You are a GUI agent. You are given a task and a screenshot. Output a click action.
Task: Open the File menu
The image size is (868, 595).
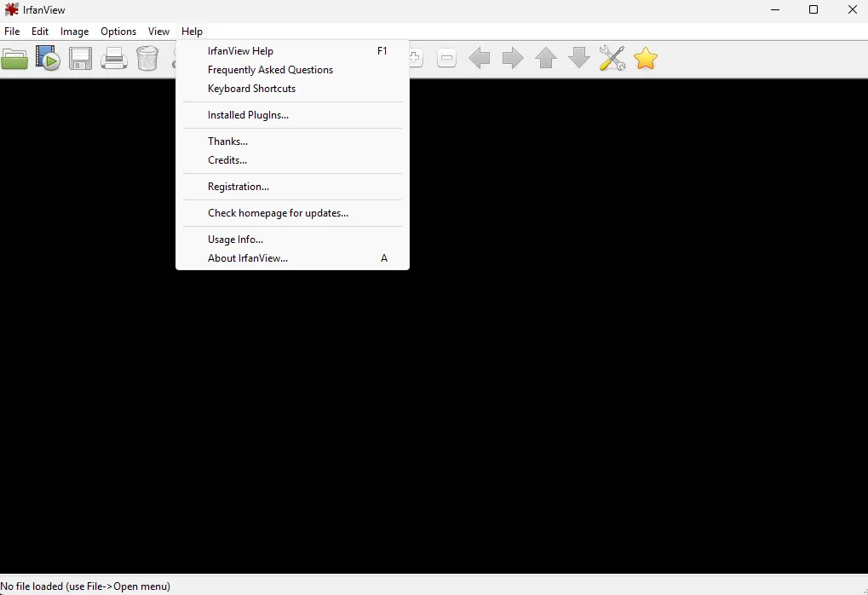12,32
